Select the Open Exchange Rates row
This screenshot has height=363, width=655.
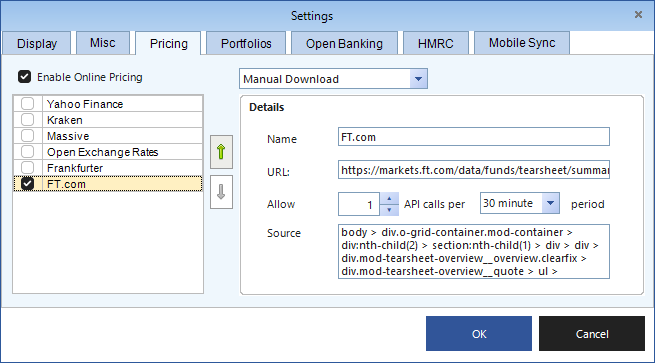coord(108,152)
